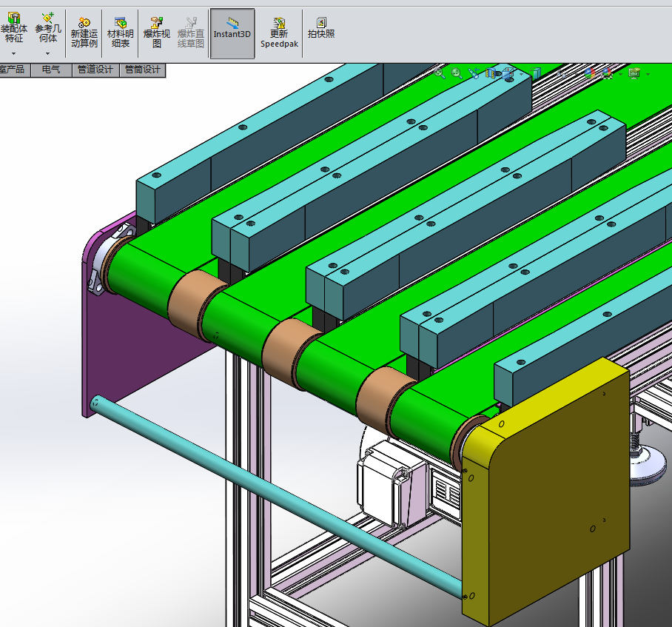The height and width of the screenshot is (627, 672).
Task: Click the Zoom to Fit view icon
Action: (x=440, y=73)
